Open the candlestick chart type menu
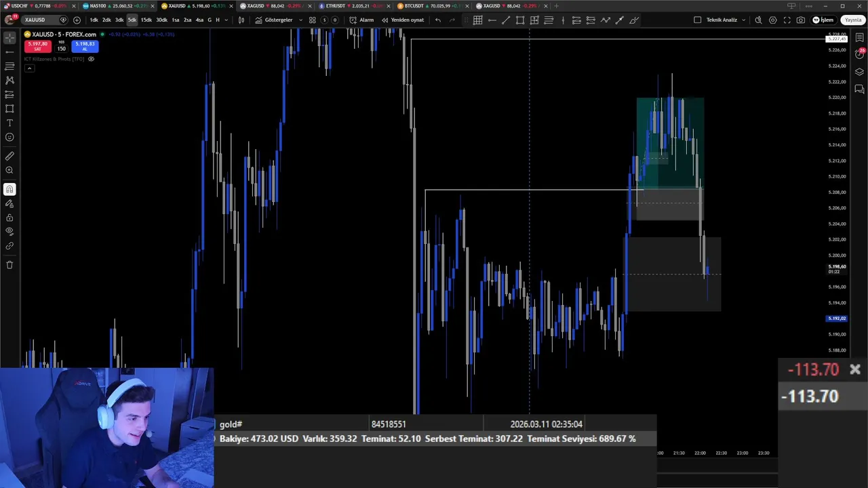868x488 pixels. (241, 20)
